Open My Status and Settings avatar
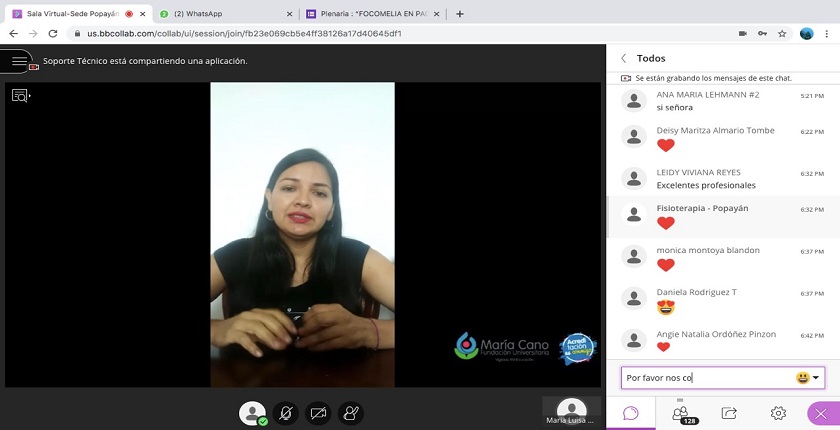 pos(252,413)
